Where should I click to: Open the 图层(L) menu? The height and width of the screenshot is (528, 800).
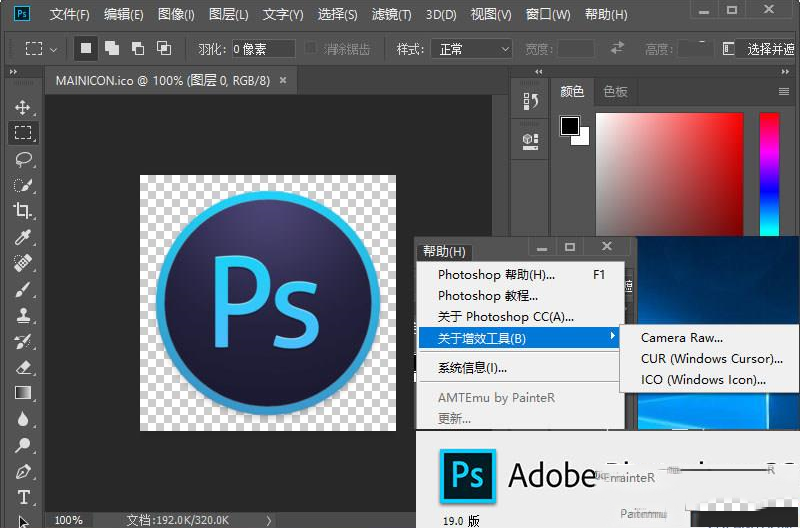click(229, 14)
